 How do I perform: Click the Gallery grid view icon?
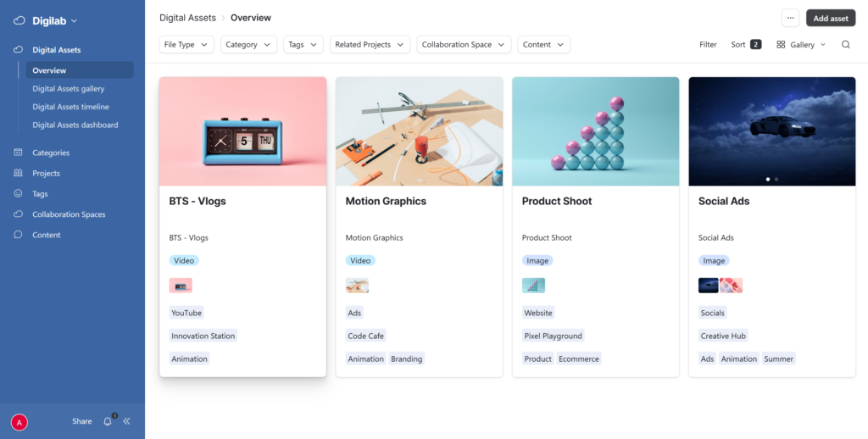[781, 45]
